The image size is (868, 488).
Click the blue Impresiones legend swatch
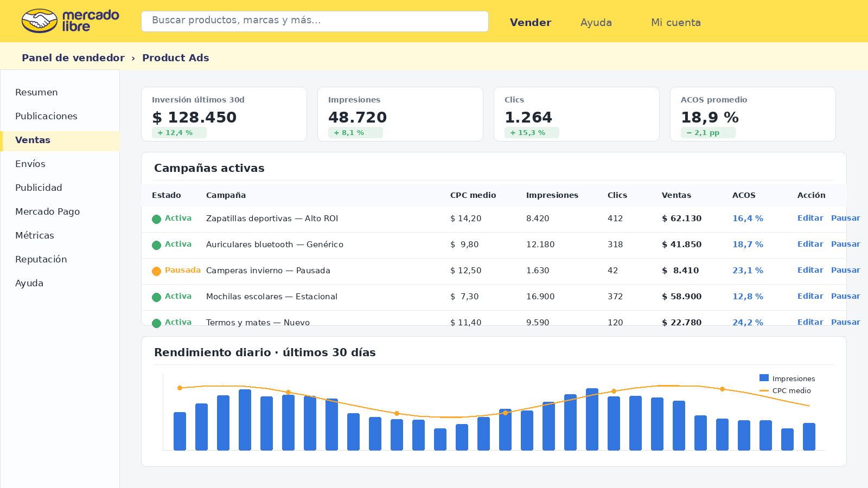tap(764, 378)
